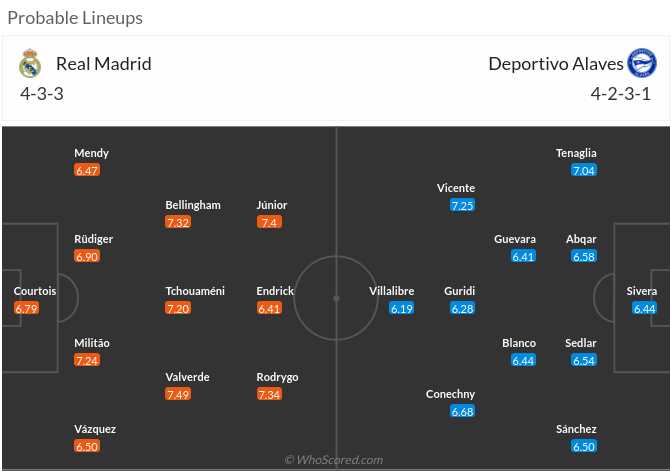The width and height of the screenshot is (671, 471).
Task: Select Rodrygo's player name
Action: [277, 377]
